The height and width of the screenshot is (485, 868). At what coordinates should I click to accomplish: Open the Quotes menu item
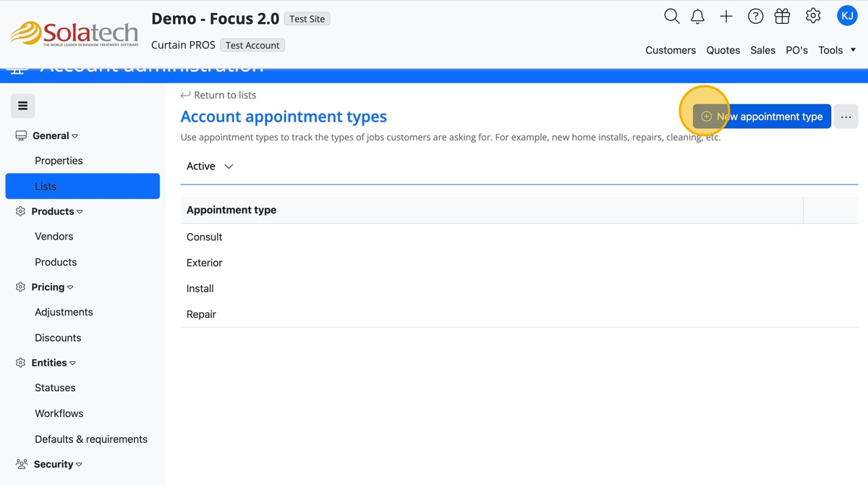723,50
